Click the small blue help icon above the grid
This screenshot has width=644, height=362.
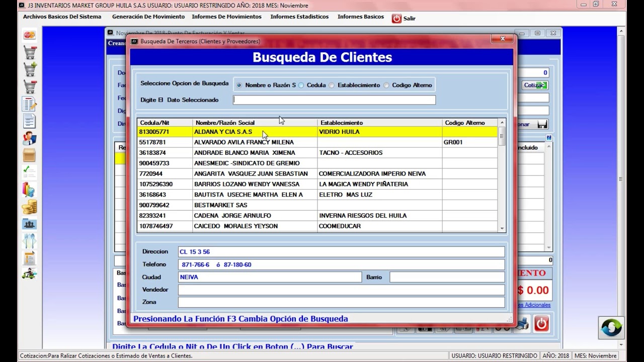coord(549,137)
